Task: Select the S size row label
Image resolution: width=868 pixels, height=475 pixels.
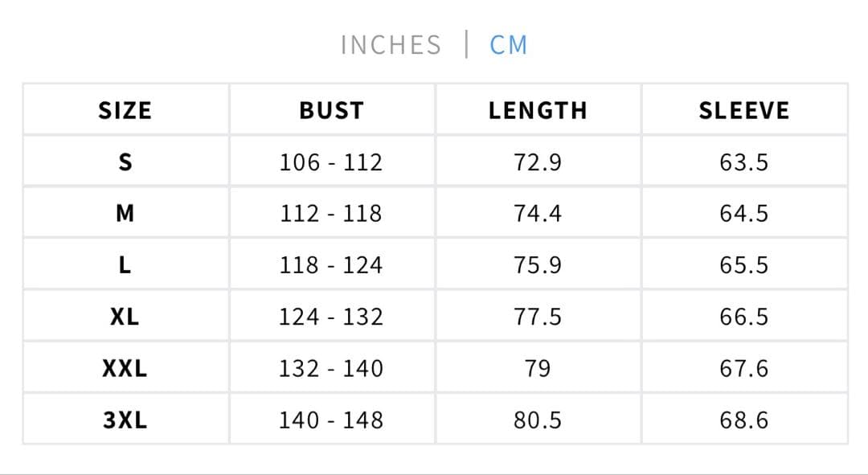Action: [x=125, y=162]
